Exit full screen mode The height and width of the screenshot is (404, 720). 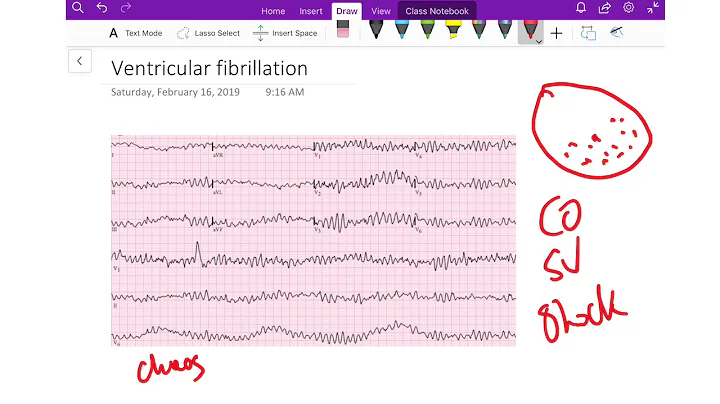click(x=652, y=8)
